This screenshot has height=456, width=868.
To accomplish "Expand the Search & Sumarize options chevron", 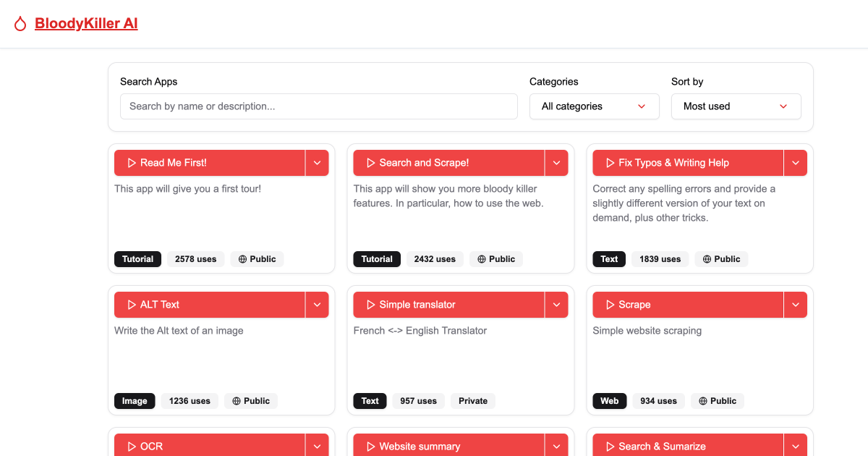I will (796, 445).
